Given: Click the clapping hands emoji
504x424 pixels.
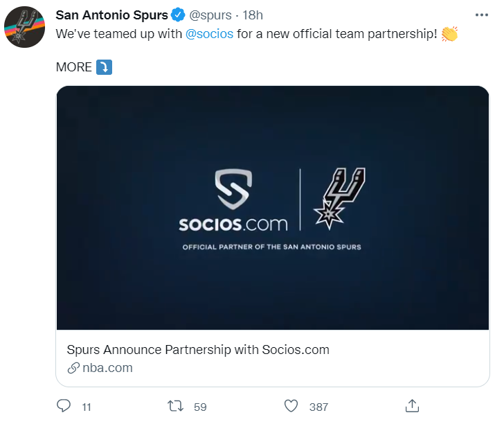Looking at the screenshot, I should pos(449,34).
